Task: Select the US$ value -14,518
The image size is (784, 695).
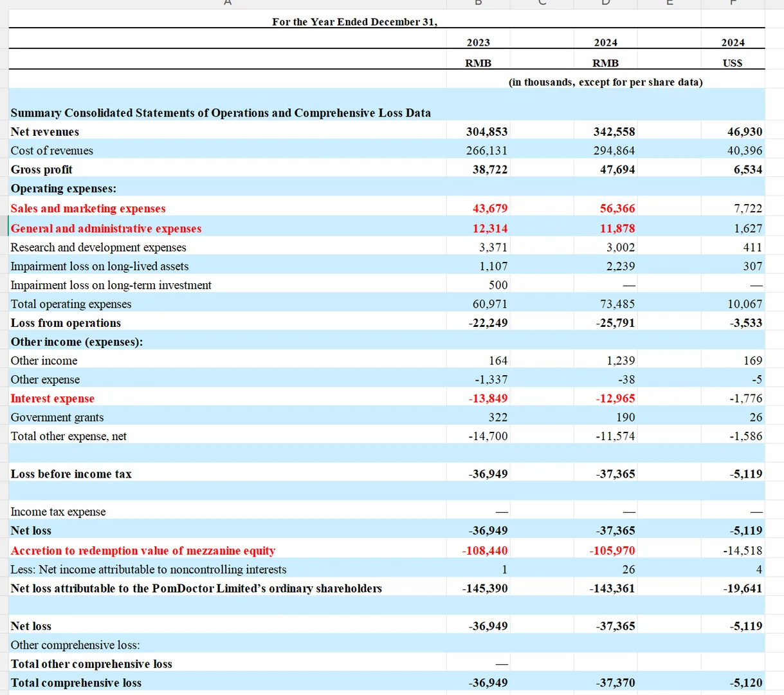Action: (743, 551)
